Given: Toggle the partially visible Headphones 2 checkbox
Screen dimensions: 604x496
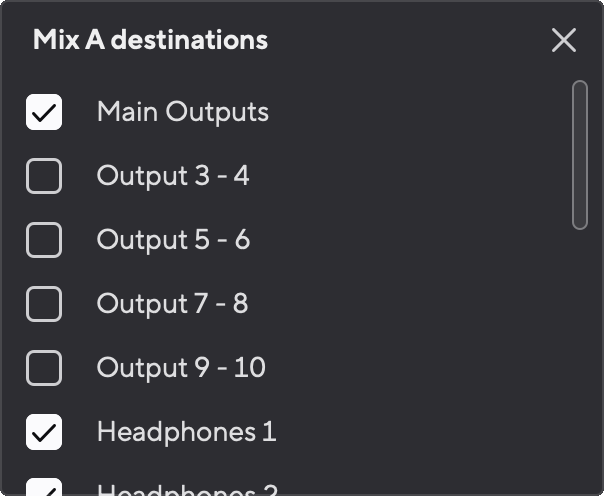Looking at the screenshot, I should pyautogui.click(x=44, y=489).
